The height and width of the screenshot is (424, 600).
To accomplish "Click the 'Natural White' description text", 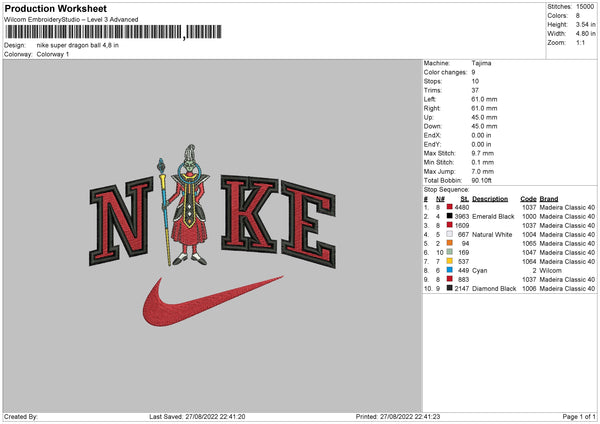I will [492, 235].
